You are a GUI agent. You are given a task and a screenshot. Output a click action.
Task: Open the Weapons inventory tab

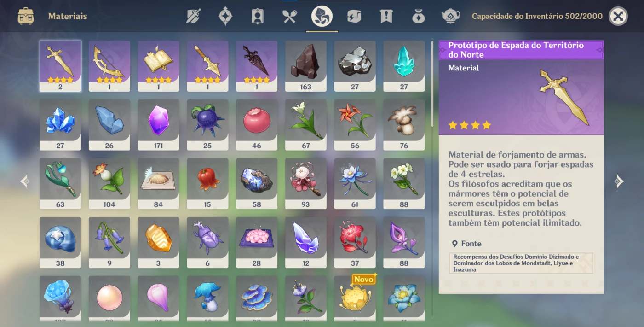[x=193, y=17]
